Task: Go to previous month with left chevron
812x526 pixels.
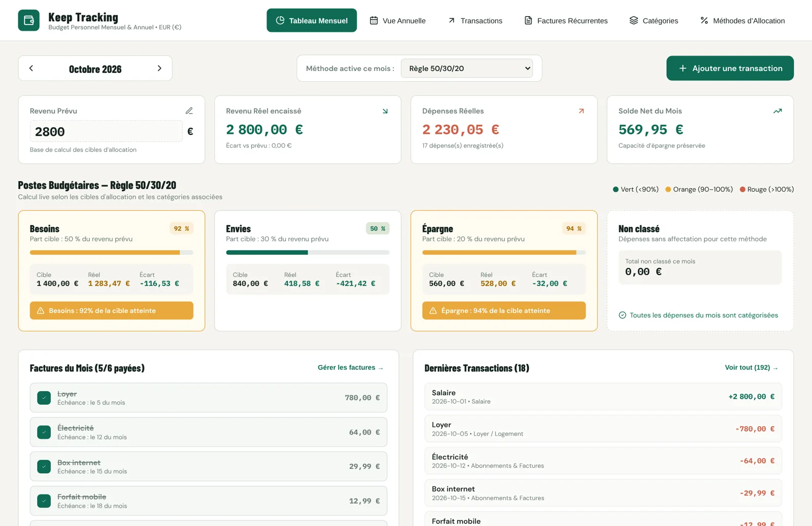Action: point(31,68)
